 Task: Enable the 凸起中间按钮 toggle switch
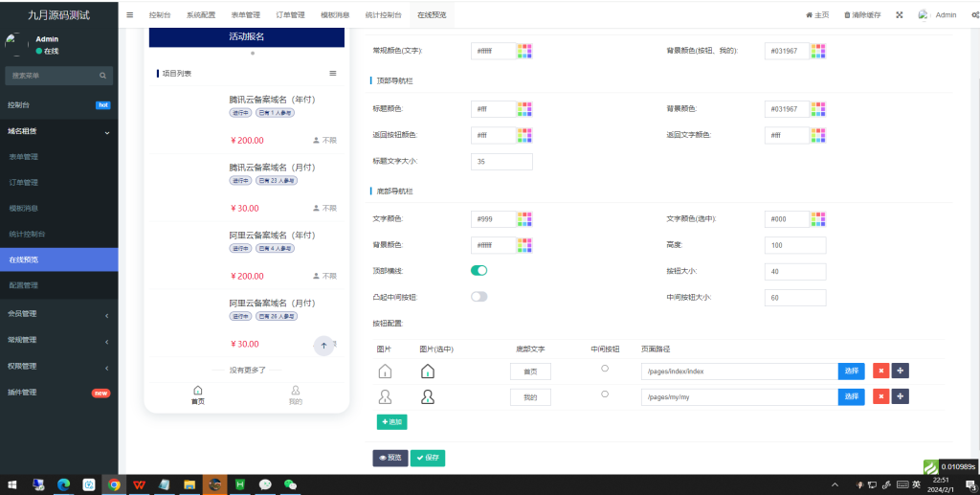[479, 297]
